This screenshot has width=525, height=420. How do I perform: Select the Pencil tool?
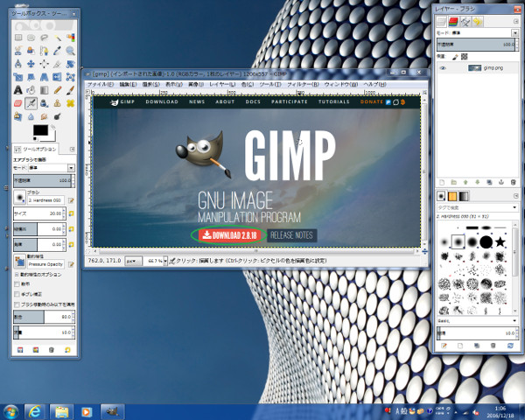coord(57,90)
